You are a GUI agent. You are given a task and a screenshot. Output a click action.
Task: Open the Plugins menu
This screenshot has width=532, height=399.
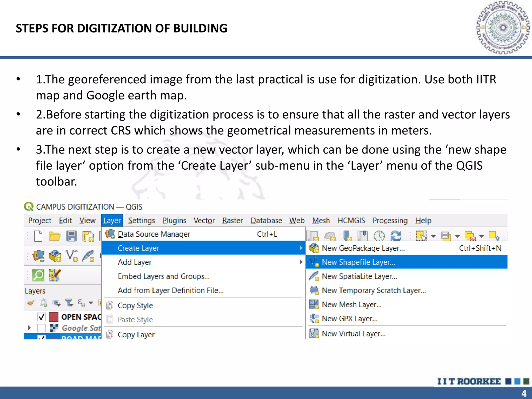tap(174, 221)
